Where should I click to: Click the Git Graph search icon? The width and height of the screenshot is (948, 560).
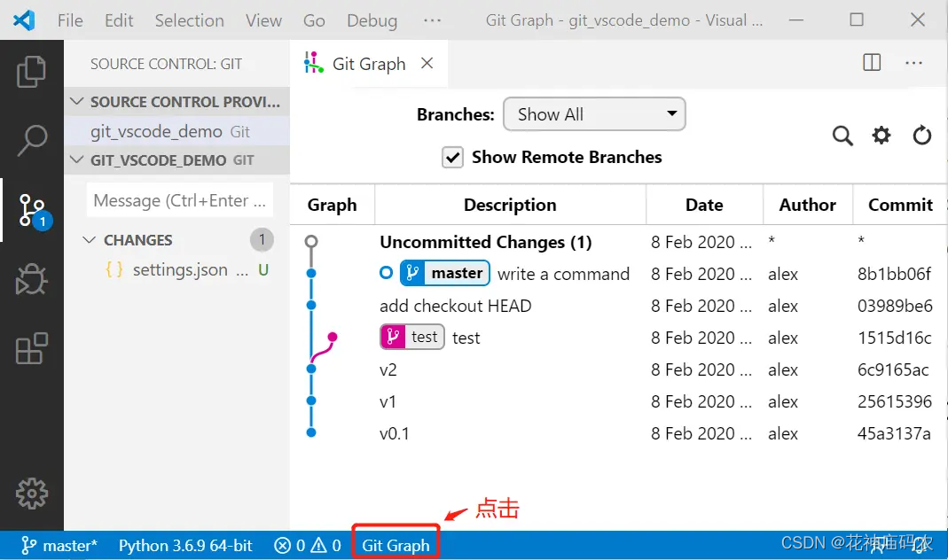[x=842, y=136]
